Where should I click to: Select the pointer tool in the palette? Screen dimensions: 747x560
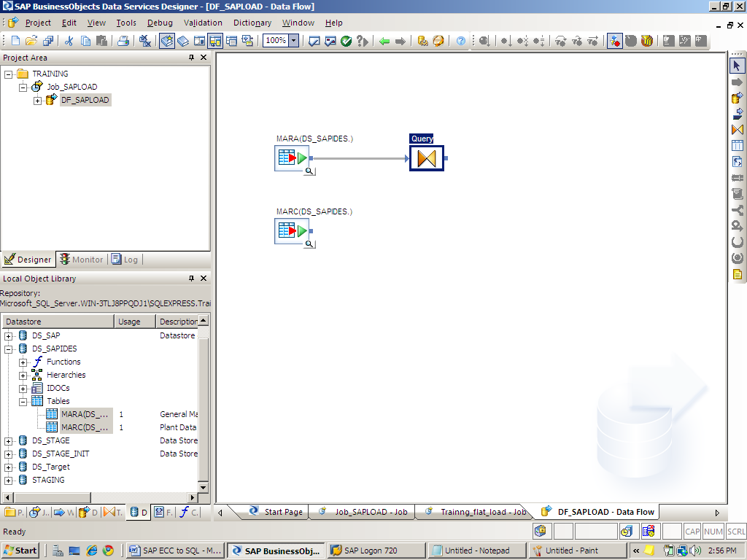pos(738,65)
